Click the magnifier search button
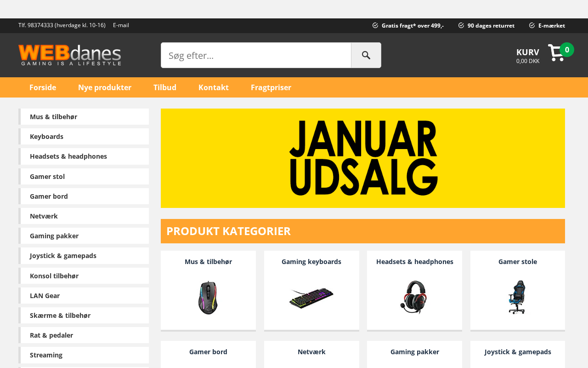 point(366,55)
